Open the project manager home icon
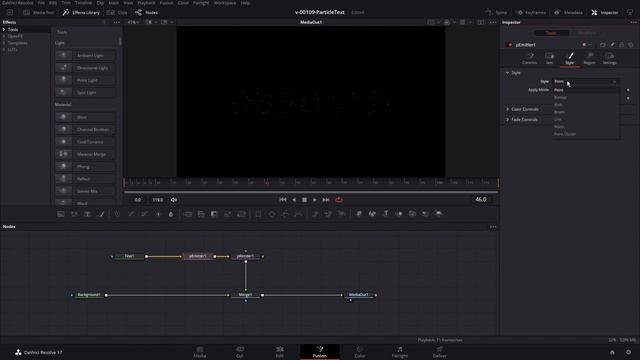640x360 pixels. click(x=612, y=352)
